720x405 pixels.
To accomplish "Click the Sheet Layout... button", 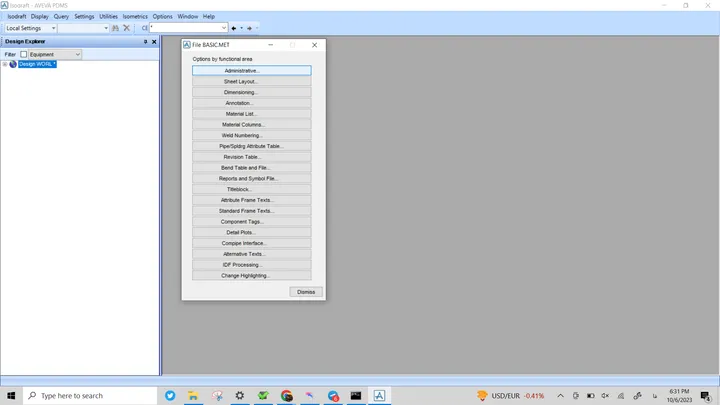I will tap(252, 81).
